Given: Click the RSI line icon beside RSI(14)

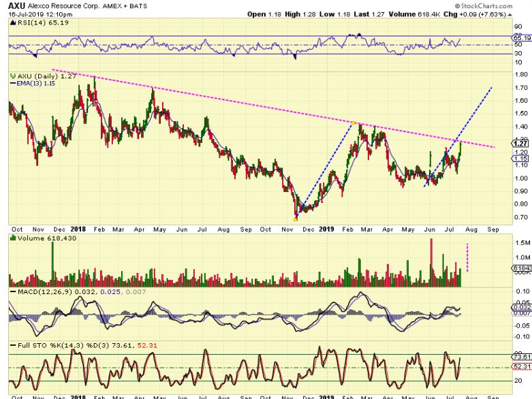Looking at the screenshot, I should [x=13, y=22].
